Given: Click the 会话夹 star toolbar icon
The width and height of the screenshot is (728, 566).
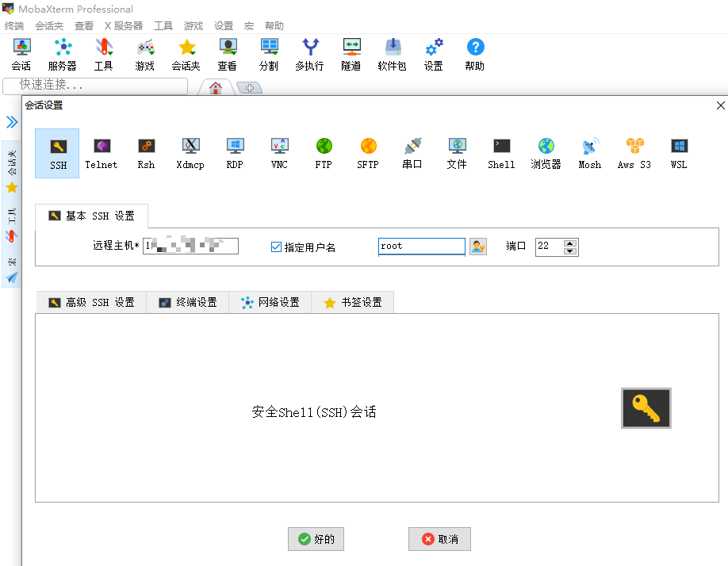Looking at the screenshot, I should point(186,55).
